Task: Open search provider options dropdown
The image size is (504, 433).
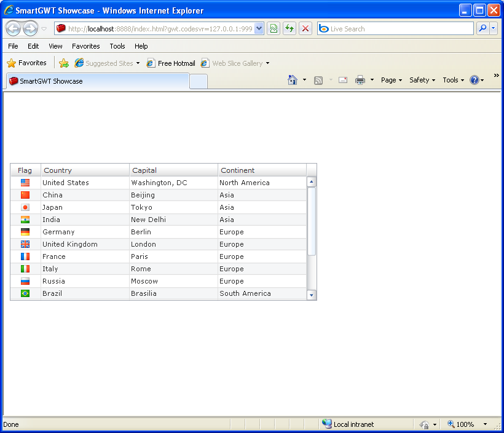Action: (494, 29)
